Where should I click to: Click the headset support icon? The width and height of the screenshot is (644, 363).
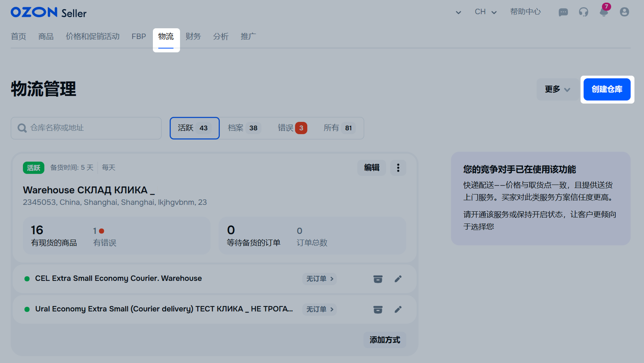click(583, 12)
